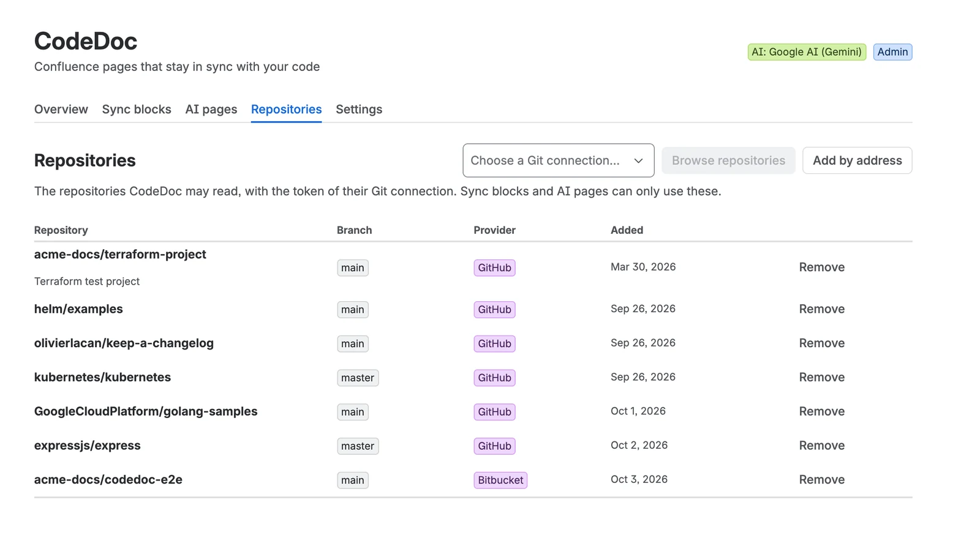This screenshot has height=546, width=980.
Task: Click the Oct 3, 2026 added date
Action: [639, 479]
